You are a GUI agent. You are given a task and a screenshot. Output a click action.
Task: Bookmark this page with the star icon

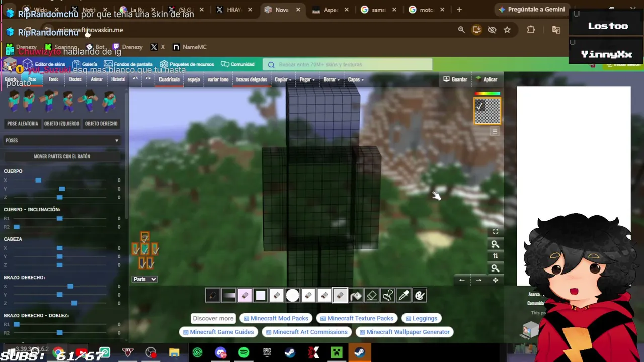point(507,30)
